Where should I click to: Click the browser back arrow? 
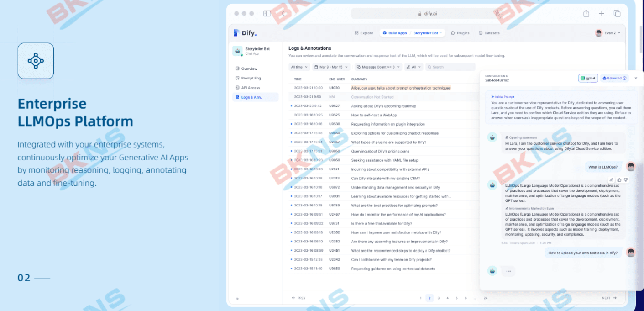click(283, 14)
